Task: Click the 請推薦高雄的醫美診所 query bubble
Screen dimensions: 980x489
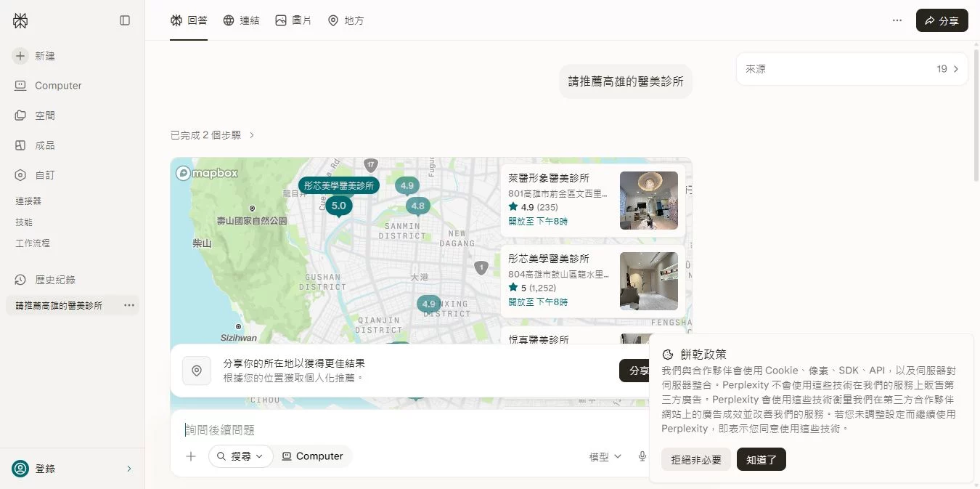Action: tap(626, 81)
